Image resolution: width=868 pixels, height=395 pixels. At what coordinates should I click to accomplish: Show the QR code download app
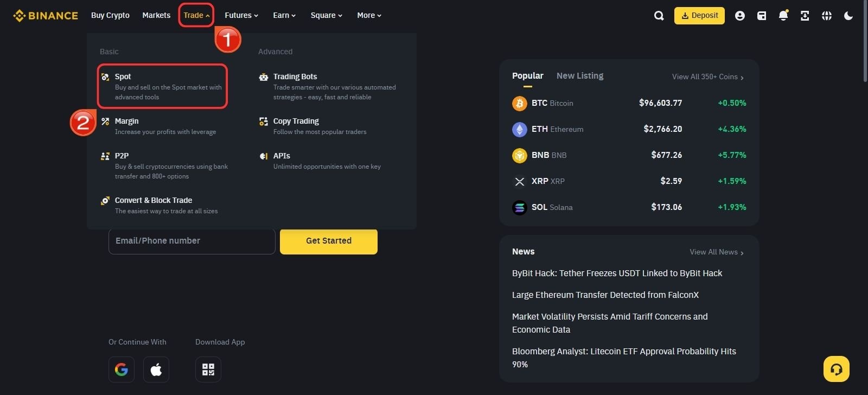coord(208,369)
